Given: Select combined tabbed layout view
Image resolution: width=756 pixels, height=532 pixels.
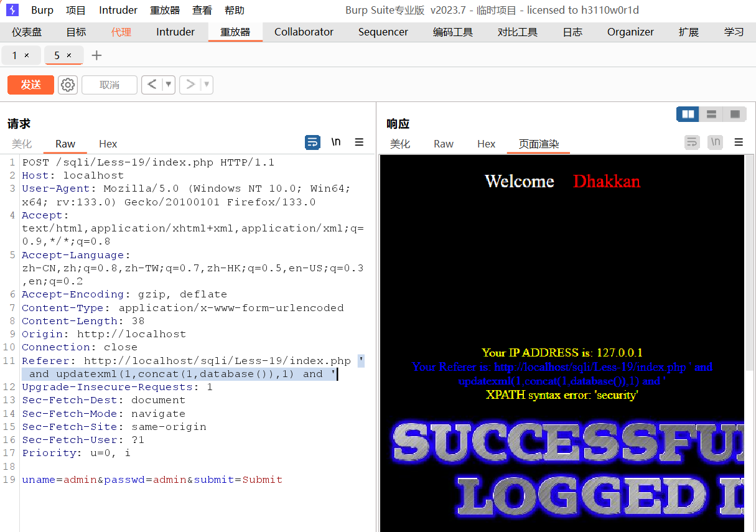Looking at the screenshot, I should (x=735, y=114).
